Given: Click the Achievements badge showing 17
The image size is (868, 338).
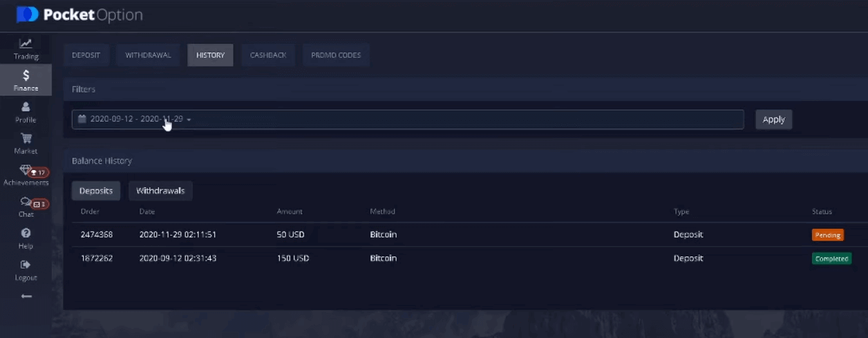Looking at the screenshot, I should click(x=39, y=173).
